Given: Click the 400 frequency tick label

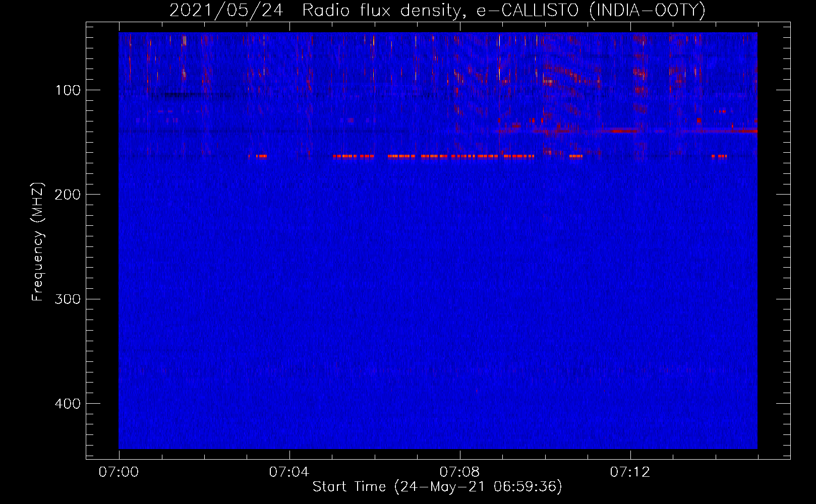Looking at the screenshot, I should click(67, 404).
